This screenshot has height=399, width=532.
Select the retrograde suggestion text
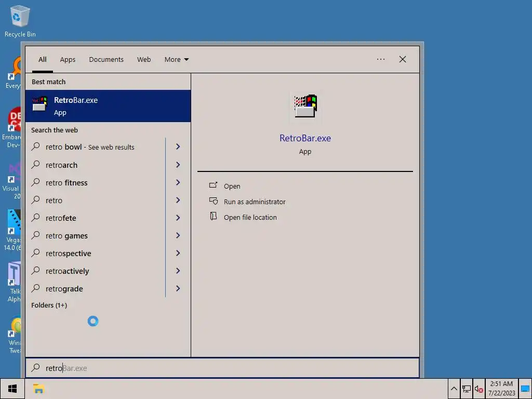(x=64, y=289)
